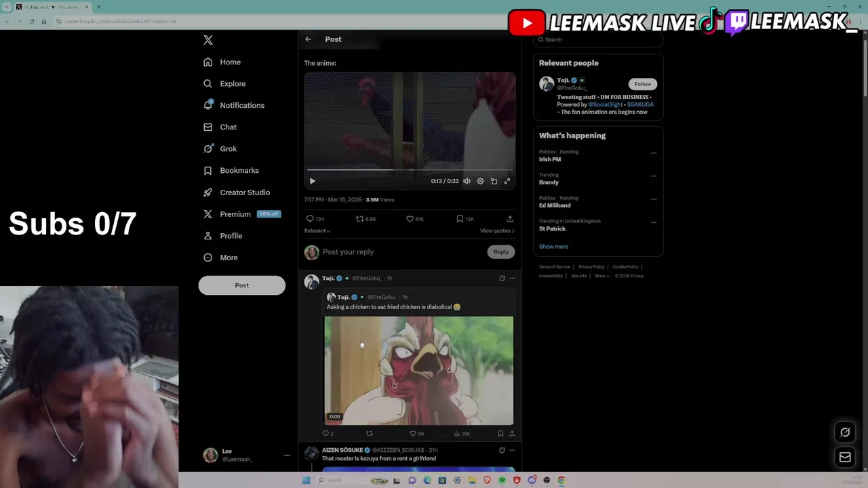This screenshot has height=488, width=868.
Task: Follow Toji in Relevant people
Action: pos(642,84)
